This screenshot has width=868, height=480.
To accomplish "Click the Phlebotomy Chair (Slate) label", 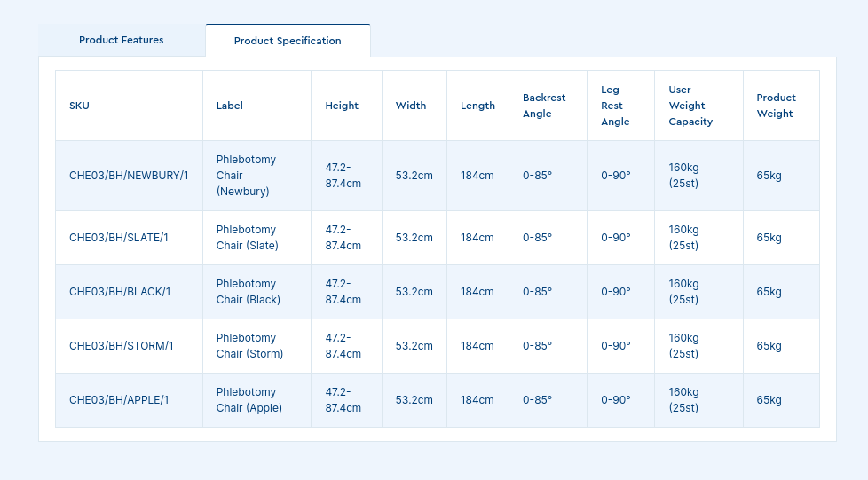I will 247,238.
